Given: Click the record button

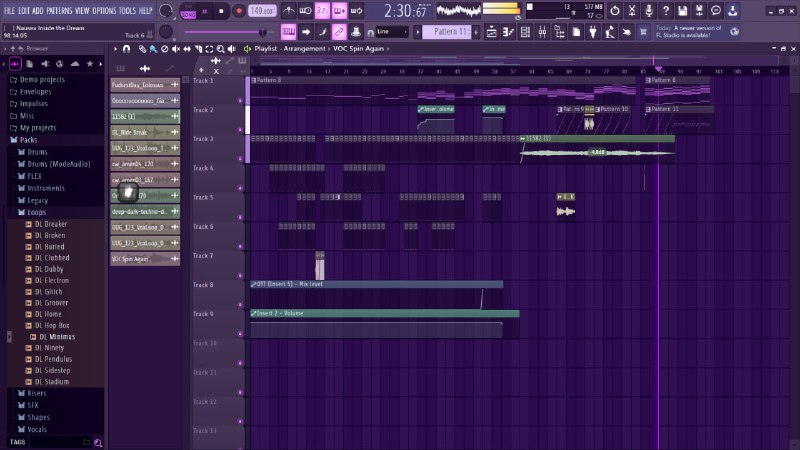Looking at the screenshot, I should point(238,11).
